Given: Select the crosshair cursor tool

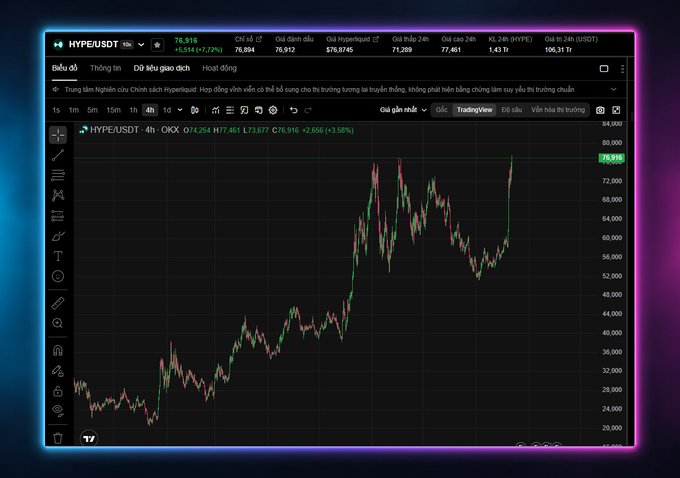Looking at the screenshot, I should (x=58, y=135).
